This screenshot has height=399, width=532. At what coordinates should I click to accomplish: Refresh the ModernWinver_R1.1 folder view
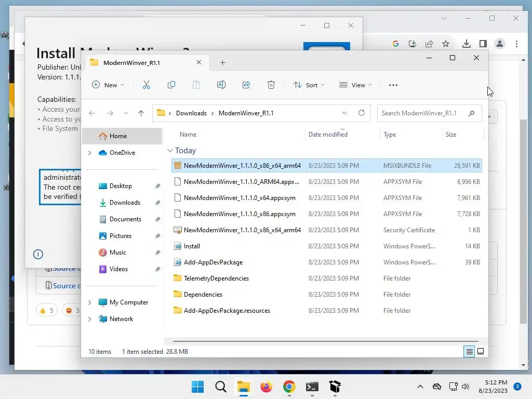point(362,113)
